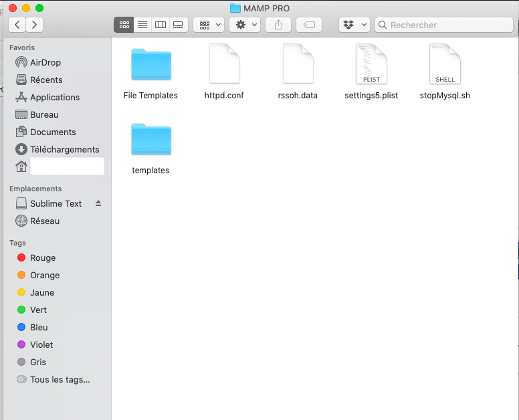Open the group-by arrangement dropdown
This screenshot has height=420, width=519.
point(209,25)
